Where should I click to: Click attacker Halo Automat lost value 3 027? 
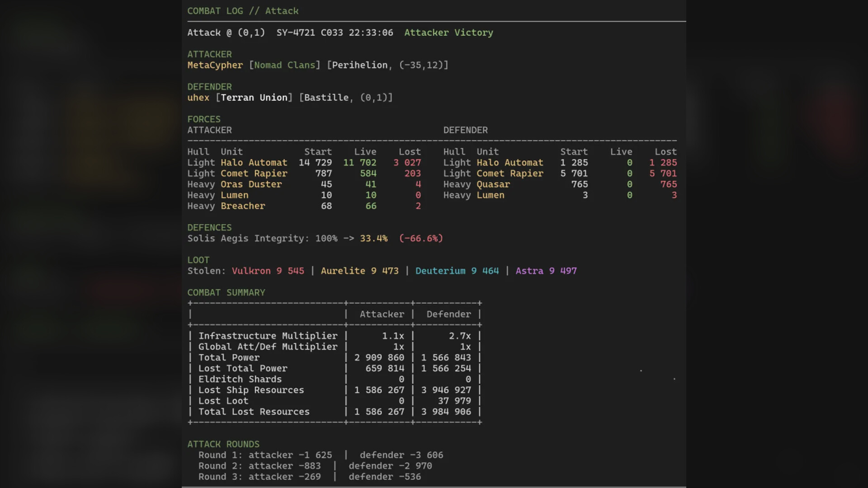pyautogui.click(x=407, y=163)
